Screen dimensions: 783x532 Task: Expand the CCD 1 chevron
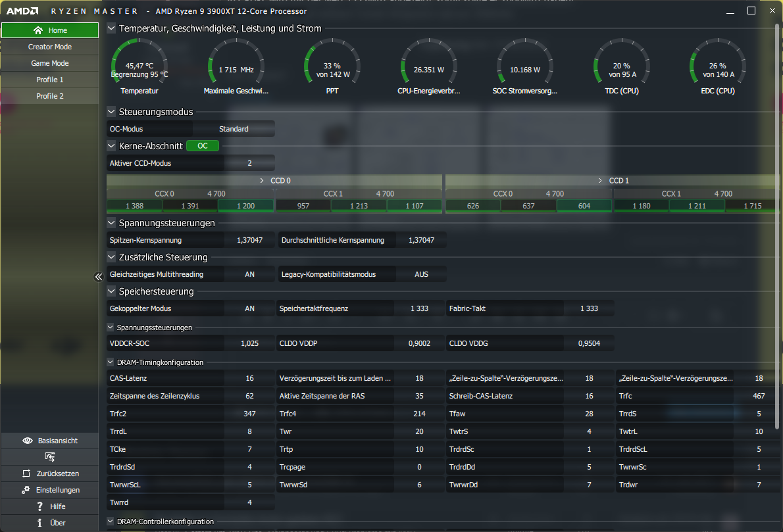point(600,181)
